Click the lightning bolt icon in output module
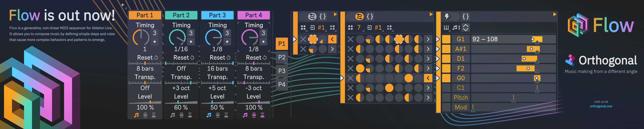 click(x=447, y=17)
